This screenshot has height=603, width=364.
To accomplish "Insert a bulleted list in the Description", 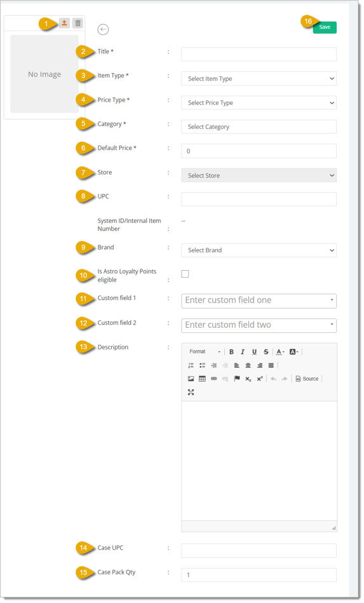I will coord(202,365).
